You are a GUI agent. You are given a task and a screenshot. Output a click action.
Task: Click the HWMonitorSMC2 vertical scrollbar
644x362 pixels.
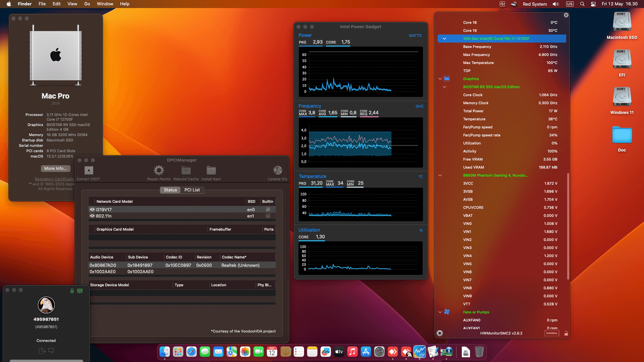[x=568, y=226]
